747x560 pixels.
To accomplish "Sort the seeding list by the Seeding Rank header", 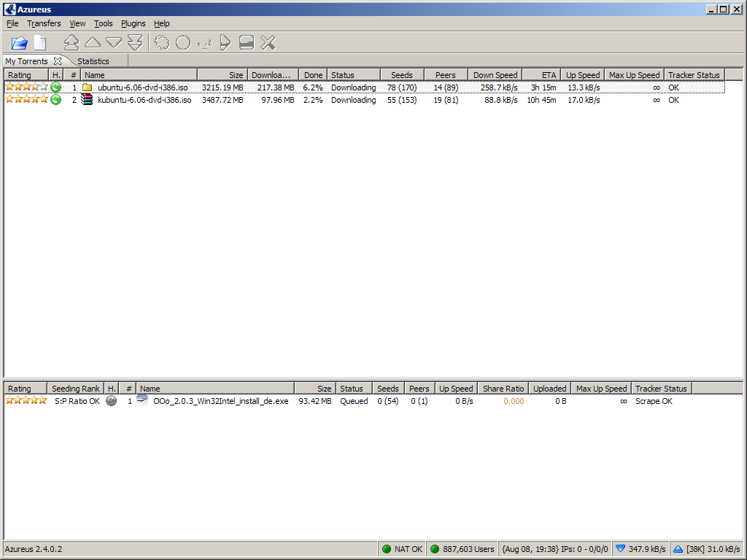I will (x=76, y=389).
